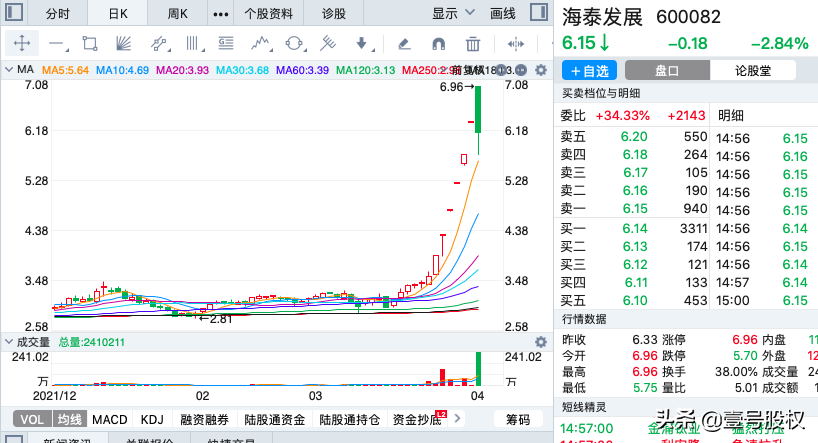Open MA indicator settings gear

(x=541, y=70)
